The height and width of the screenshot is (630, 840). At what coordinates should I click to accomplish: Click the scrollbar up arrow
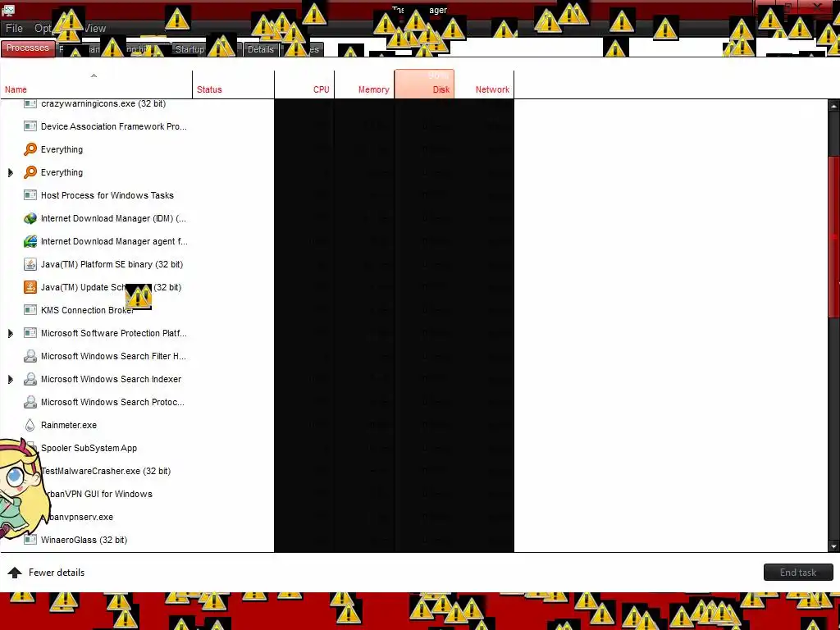click(x=833, y=106)
